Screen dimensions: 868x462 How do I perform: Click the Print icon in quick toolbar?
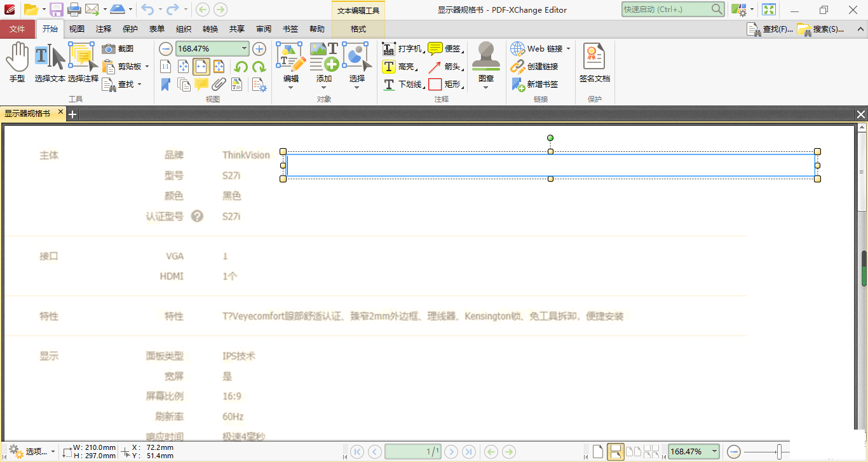point(74,10)
